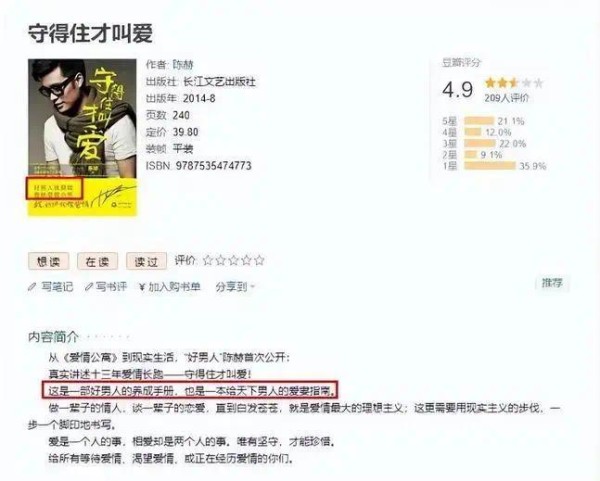Click the pencil icon beside 写笔记

(x=32, y=287)
